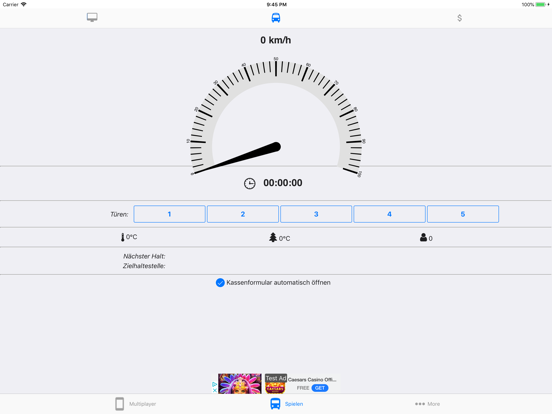Tap the thermometer interior temperature icon

click(x=123, y=237)
